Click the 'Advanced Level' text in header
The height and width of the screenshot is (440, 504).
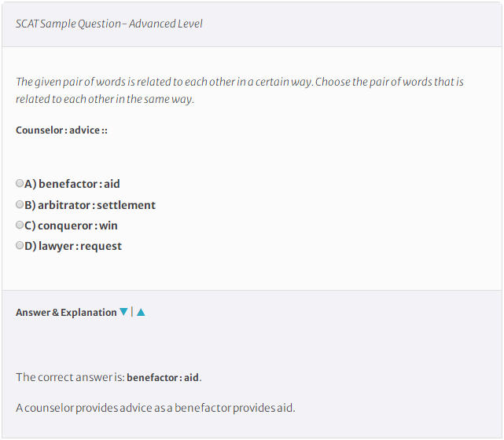click(x=166, y=24)
